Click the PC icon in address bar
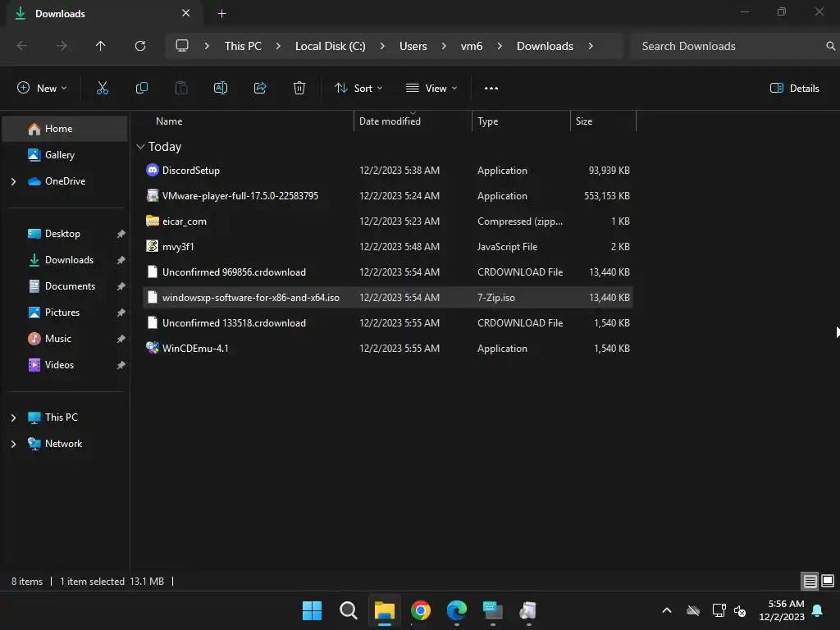The height and width of the screenshot is (630, 840). point(182,46)
